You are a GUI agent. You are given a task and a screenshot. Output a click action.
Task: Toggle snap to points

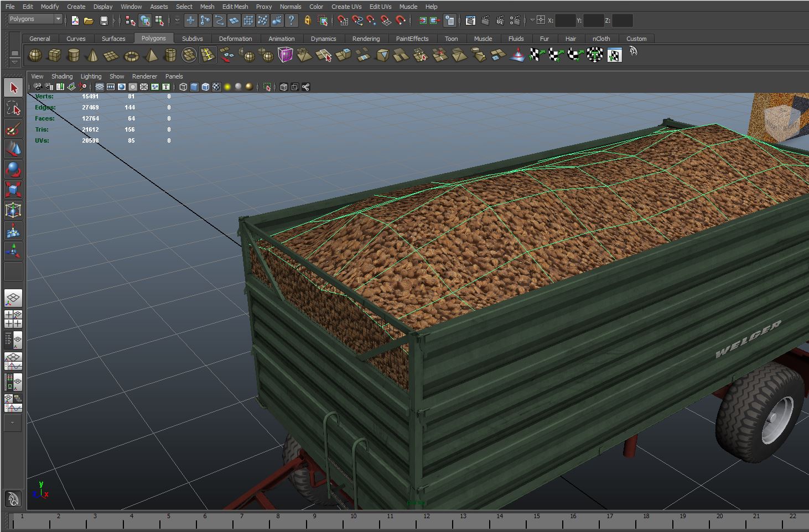click(371, 21)
